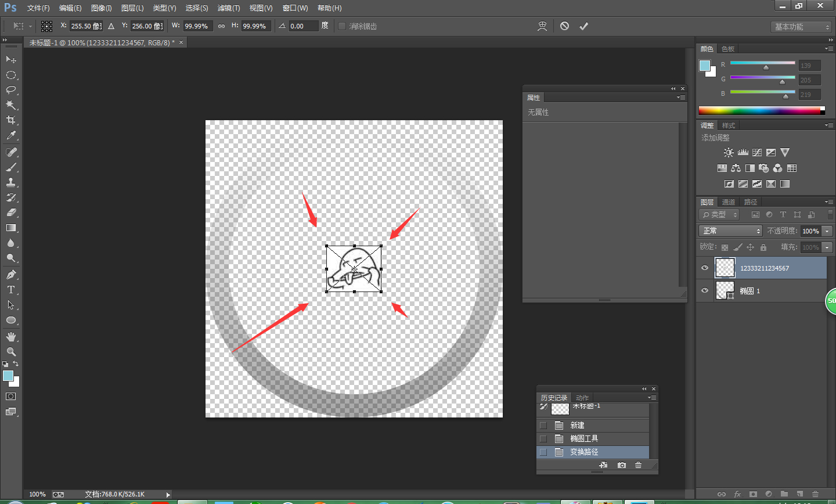Screen dimensions: 836x504
Task: Switch to the 通道 tab
Action: pos(729,202)
